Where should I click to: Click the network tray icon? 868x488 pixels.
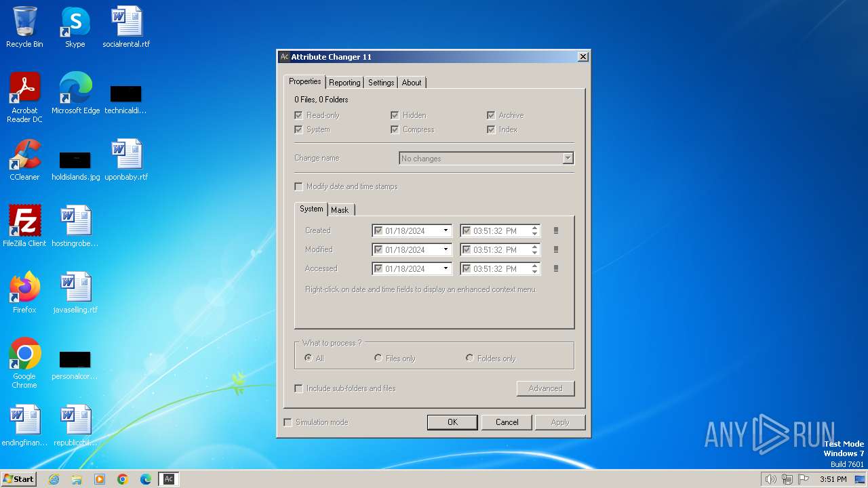click(787, 479)
